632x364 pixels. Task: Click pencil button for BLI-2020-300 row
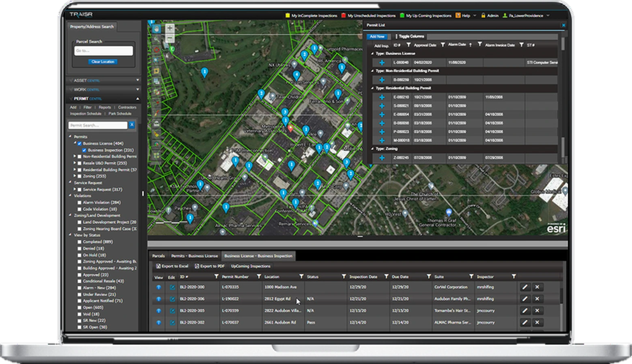click(x=525, y=287)
